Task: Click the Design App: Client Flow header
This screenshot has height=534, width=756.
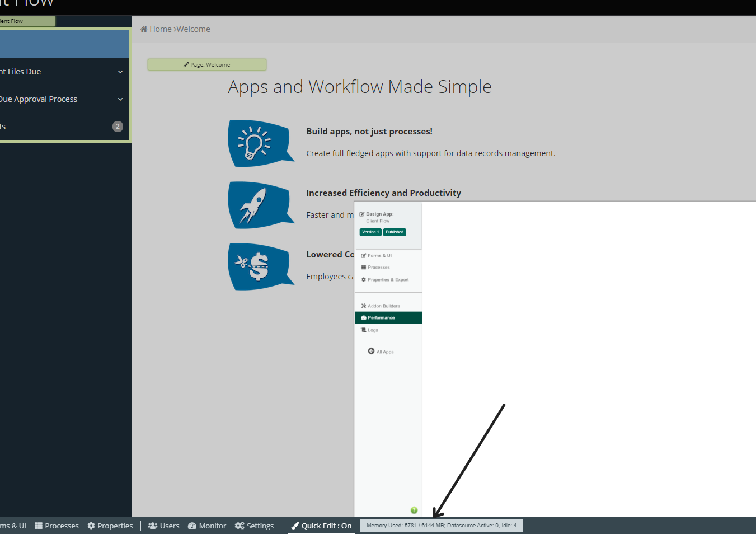Action: pos(377,217)
